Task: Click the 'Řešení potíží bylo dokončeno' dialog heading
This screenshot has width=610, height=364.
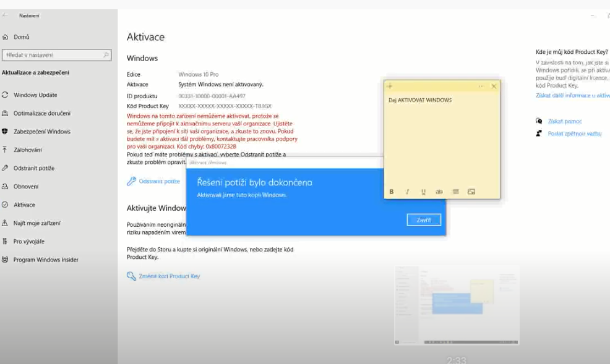Action: point(254,182)
